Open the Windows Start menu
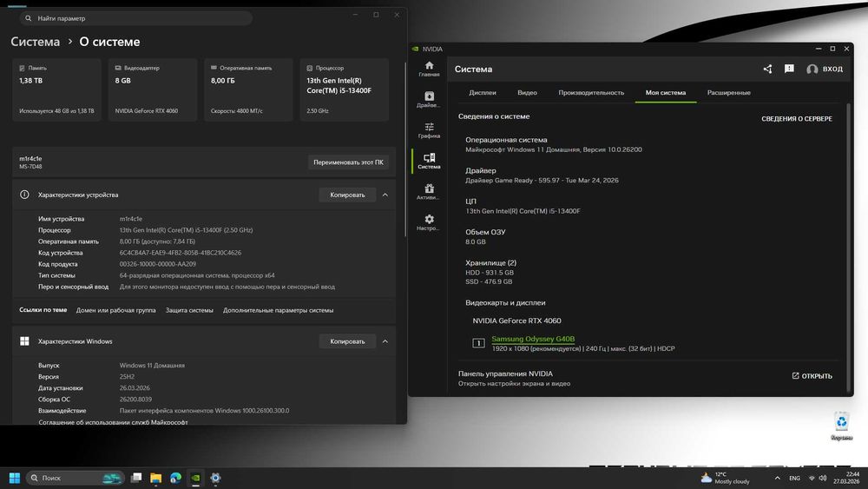Screen dimensions: 868x489 coord(15,478)
